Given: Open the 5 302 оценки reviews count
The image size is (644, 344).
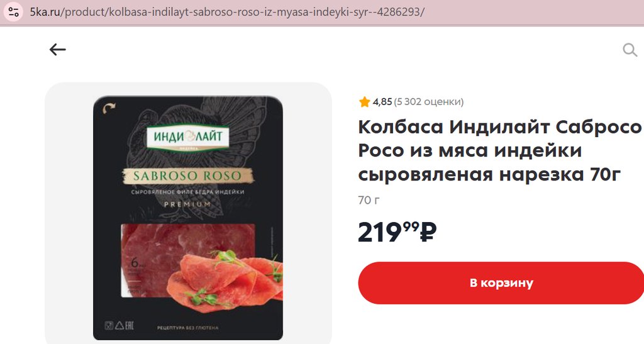Looking at the screenshot, I should (428, 102).
